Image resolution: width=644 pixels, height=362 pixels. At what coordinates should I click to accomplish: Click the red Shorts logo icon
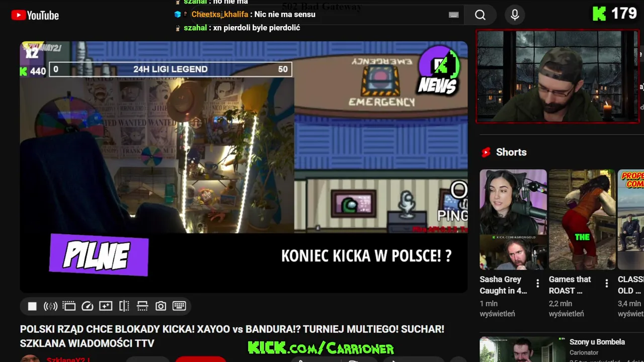(x=486, y=152)
